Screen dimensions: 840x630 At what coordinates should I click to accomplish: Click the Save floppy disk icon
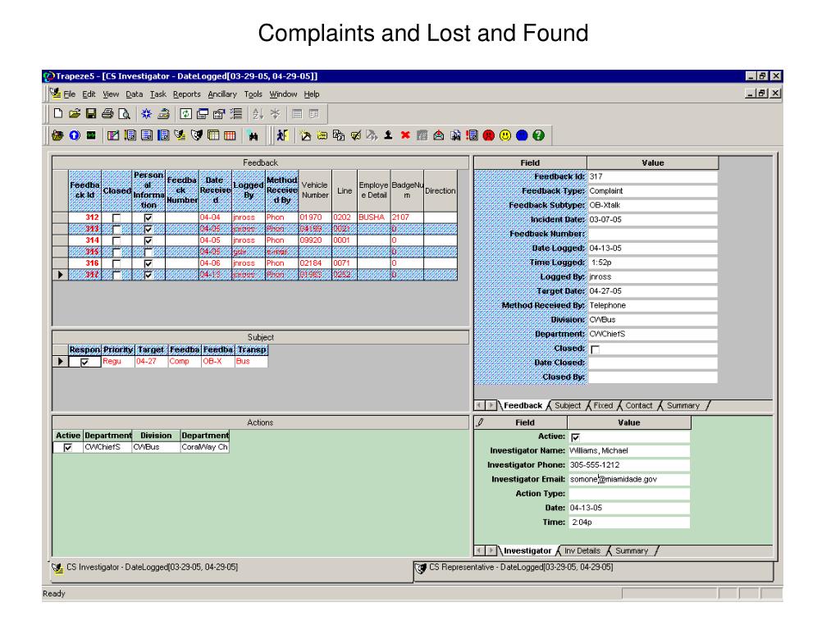(91, 113)
